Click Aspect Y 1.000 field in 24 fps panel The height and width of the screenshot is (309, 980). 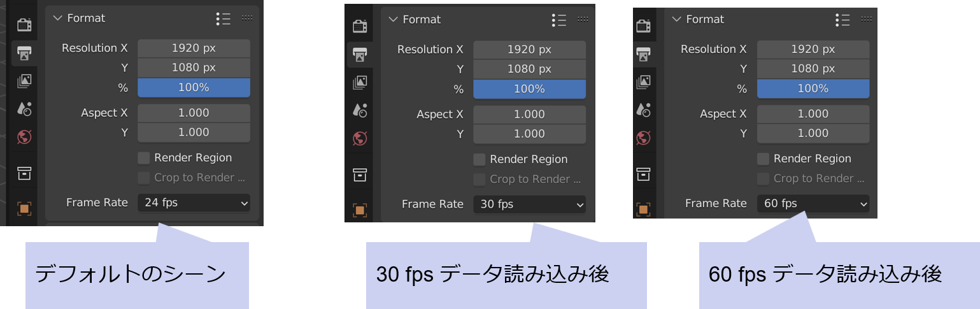194,133
